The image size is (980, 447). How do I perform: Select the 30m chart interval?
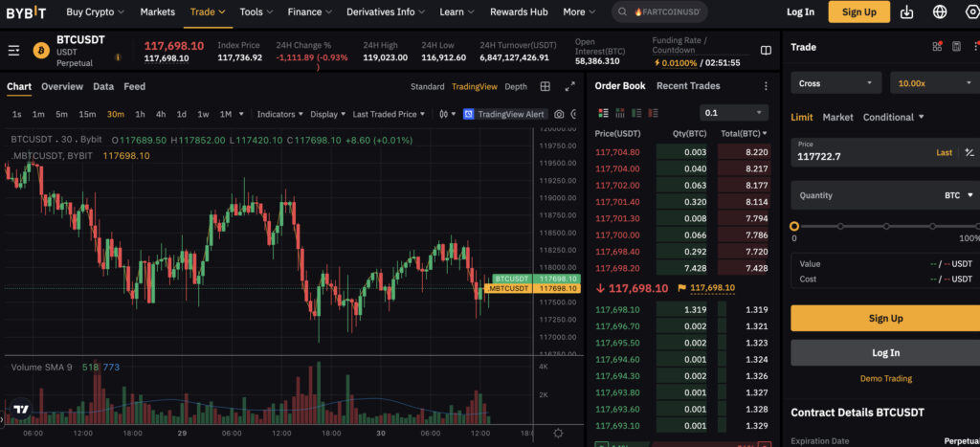[x=116, y=115]
